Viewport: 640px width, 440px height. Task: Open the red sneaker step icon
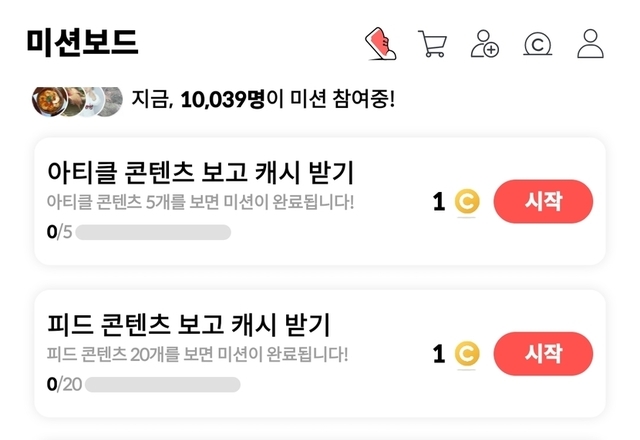[x=381, y=44]
